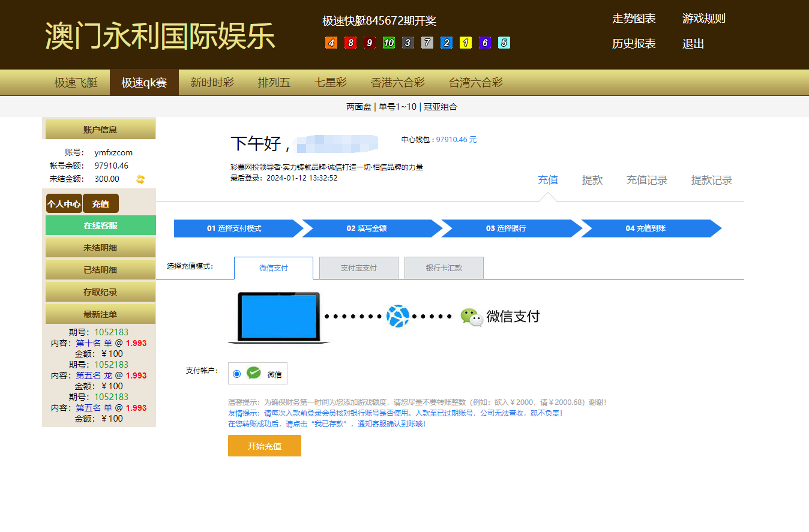Click the cyan number 5 lottery ball

point(504,43)
